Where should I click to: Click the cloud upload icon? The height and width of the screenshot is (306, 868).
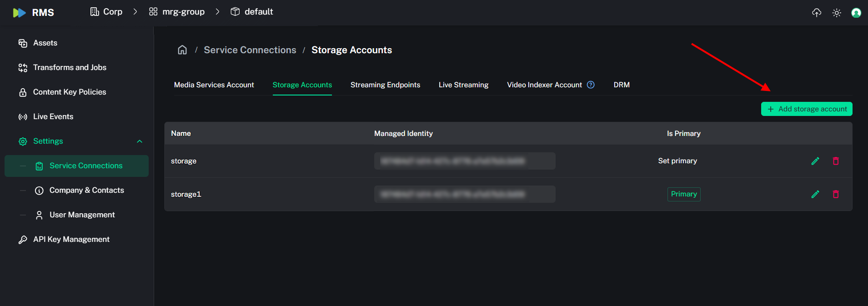[x=817, y=13]
